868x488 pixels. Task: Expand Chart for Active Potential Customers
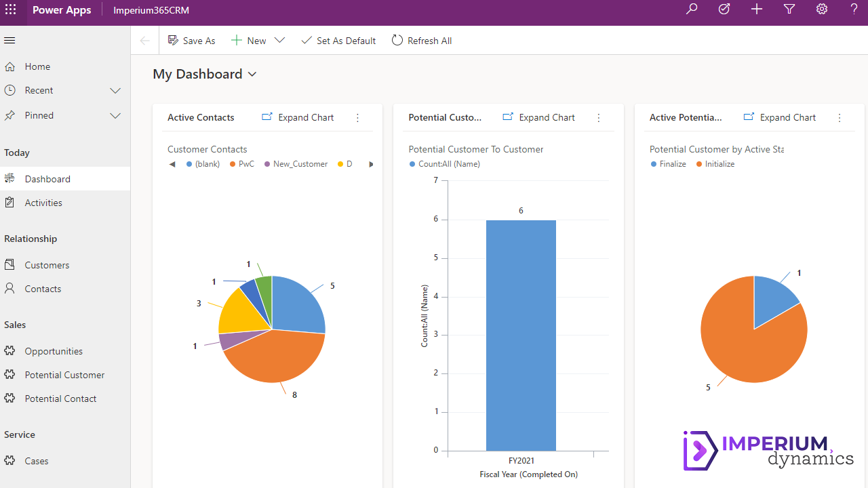tap(779, 117)
